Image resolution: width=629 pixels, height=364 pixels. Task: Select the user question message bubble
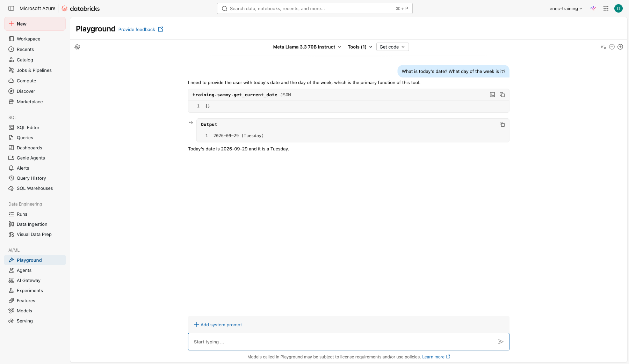pos(454,71)
